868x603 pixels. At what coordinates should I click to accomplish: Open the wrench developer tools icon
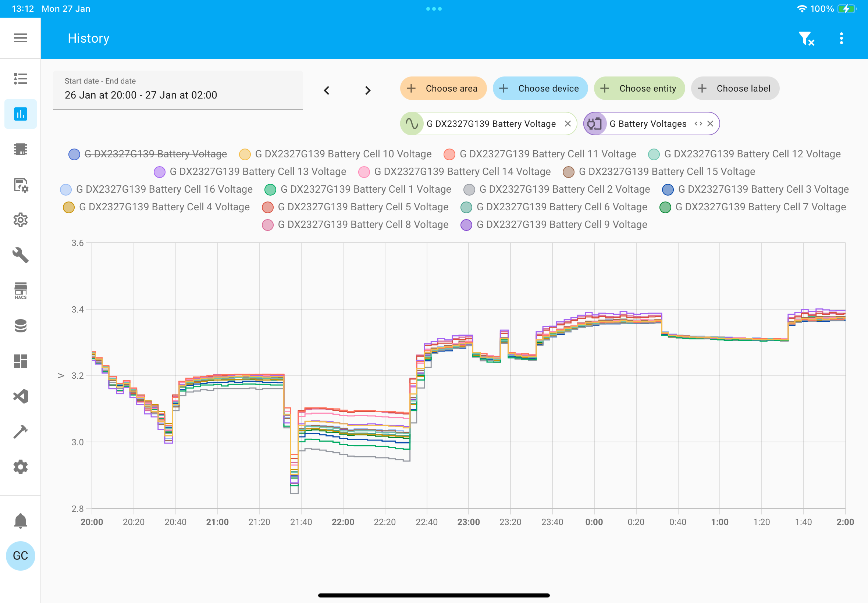click(20, 255)
